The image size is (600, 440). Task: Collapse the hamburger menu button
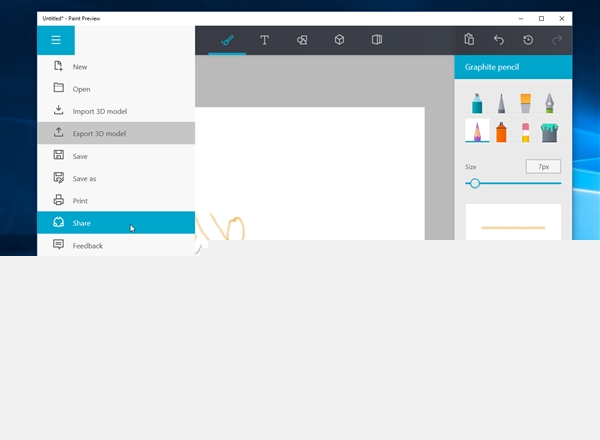tap(56, 40)
